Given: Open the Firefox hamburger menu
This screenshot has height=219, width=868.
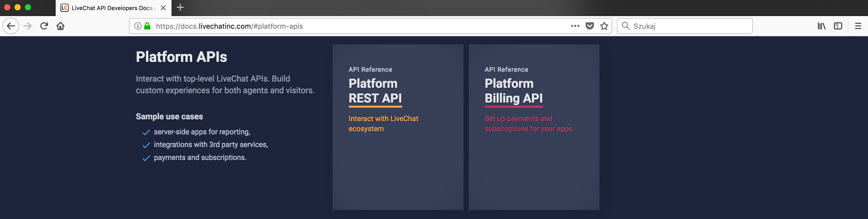Looking at the screenshot, I should point(858,26).
